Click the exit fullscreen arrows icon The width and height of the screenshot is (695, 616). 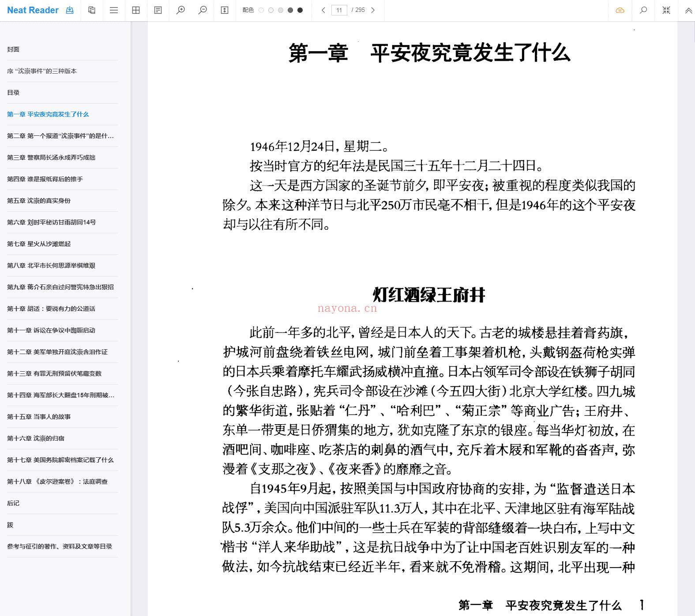pos(666,10)
